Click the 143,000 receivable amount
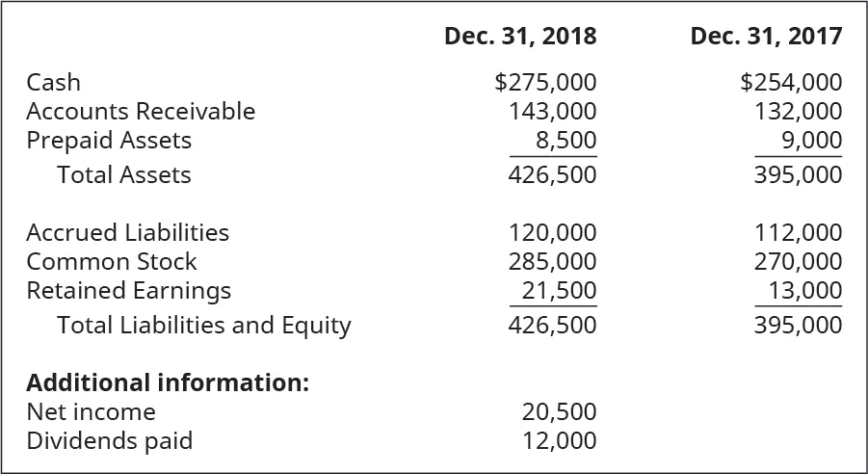Image resolution: width=868 pixels, height=474 pixels. click(x=552, y=112)
